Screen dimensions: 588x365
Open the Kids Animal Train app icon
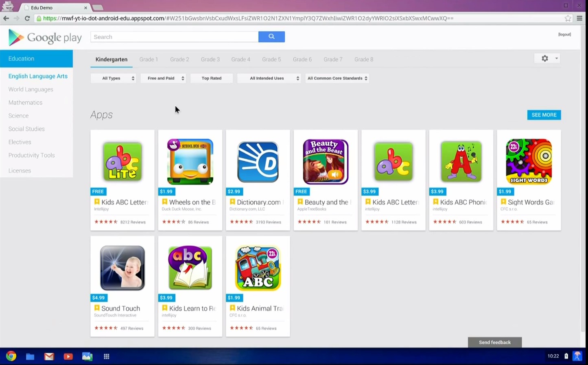click(x=258, y=268)
